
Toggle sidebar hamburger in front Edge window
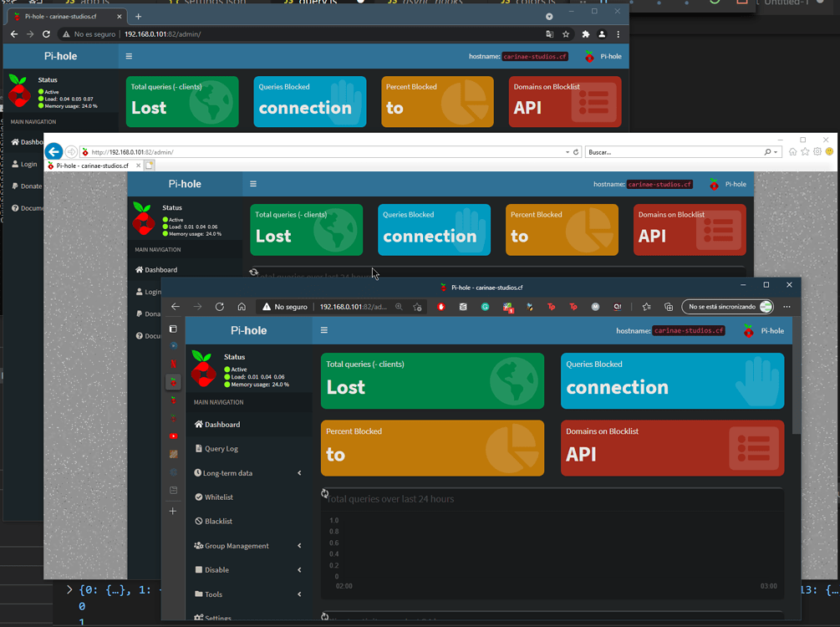tap(324, 330)
